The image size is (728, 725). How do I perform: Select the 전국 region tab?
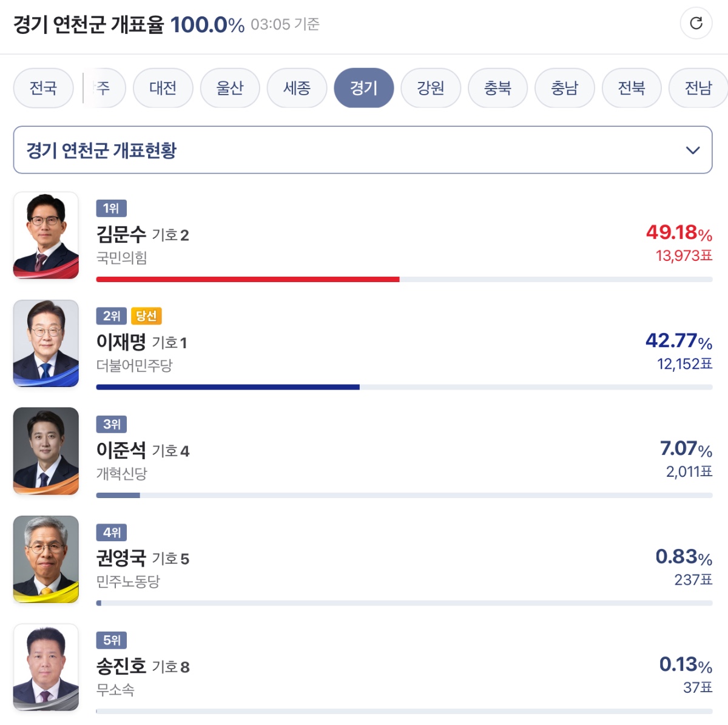(43, 88)
